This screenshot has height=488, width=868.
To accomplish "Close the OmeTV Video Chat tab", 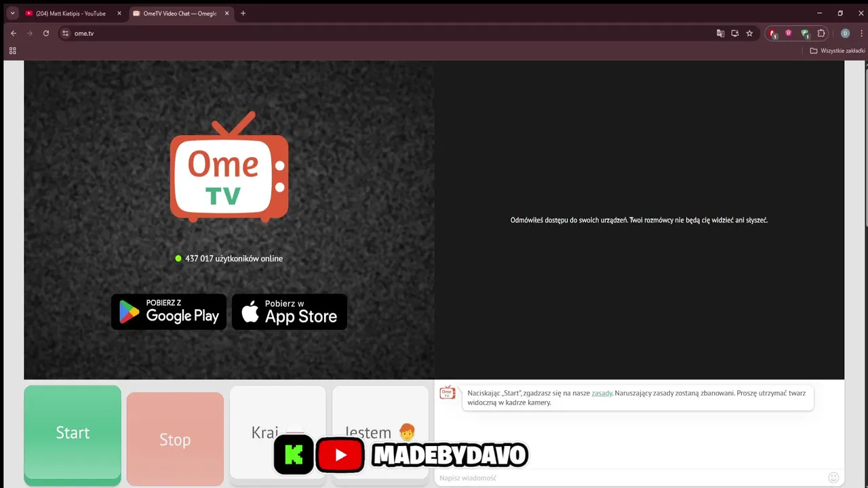I will pyautogui.click(x=226, y=14).
